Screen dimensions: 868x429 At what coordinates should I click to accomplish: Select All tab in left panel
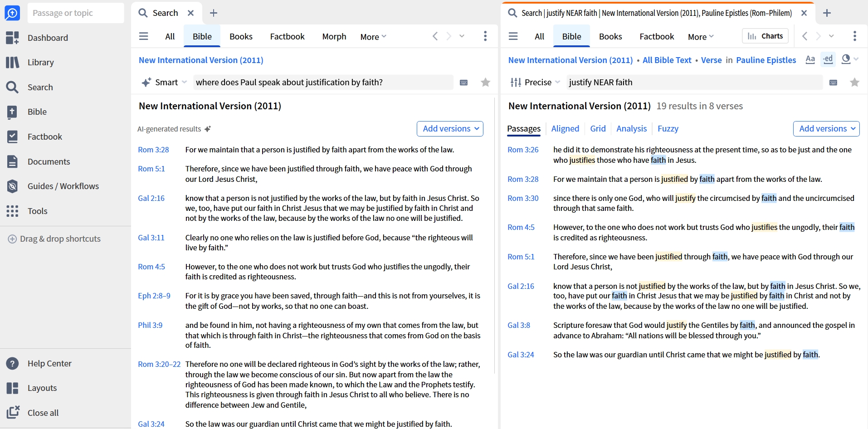coord(170,37)
